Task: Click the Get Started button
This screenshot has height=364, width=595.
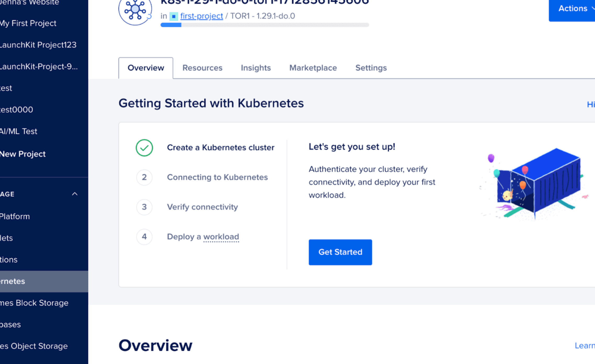Action: (x=340, y=252)
